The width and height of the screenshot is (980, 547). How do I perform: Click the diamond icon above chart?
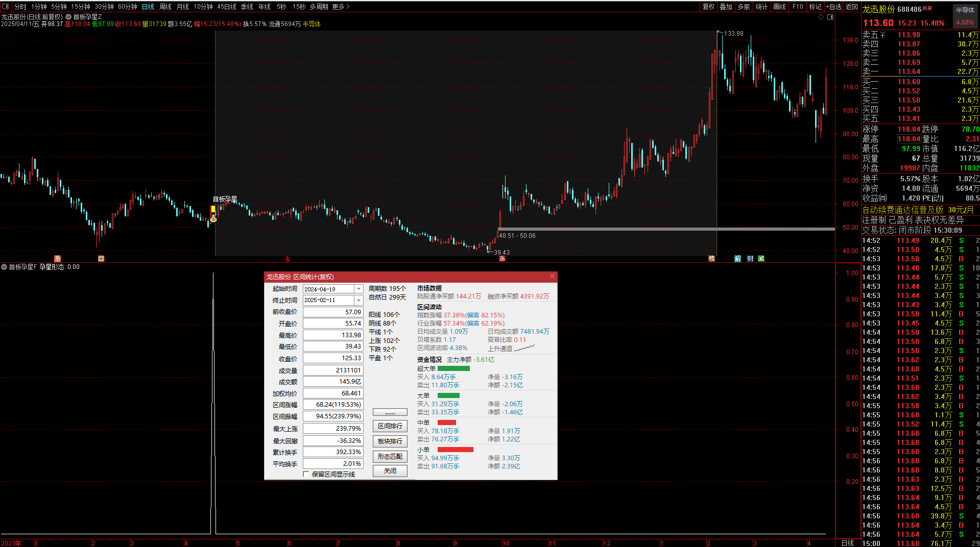pyautogui.click(x=821, y=17)
